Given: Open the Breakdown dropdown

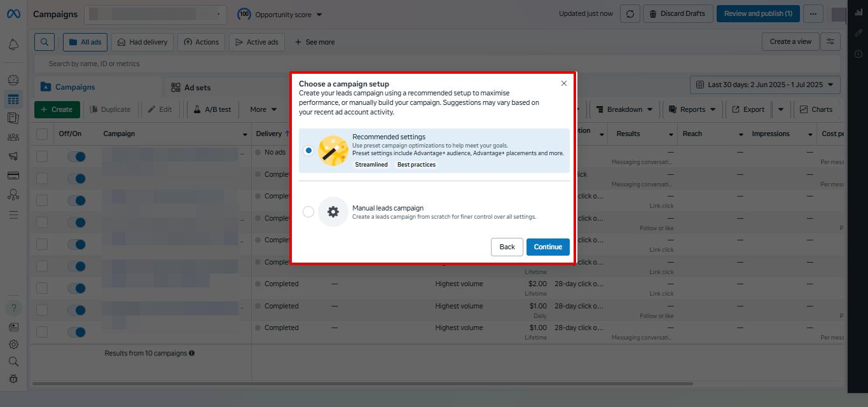Looking at the screenshot, I should (x=624, y=109).
